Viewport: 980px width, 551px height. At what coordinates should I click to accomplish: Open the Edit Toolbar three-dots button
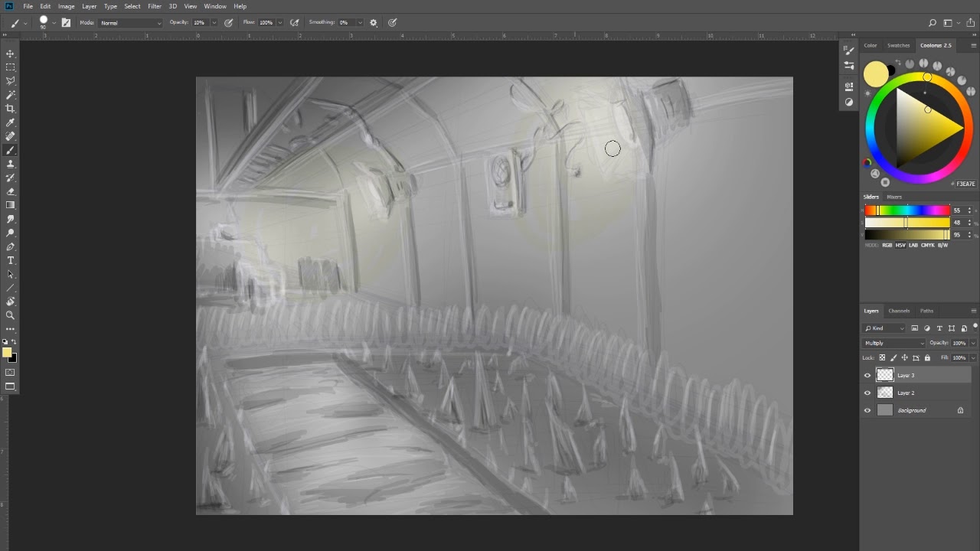coord(10,329)
